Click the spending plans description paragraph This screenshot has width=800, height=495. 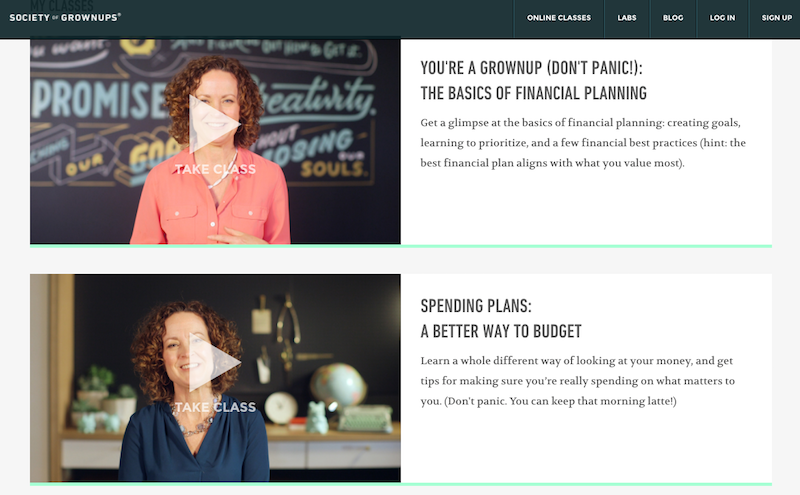coord(578,381)
